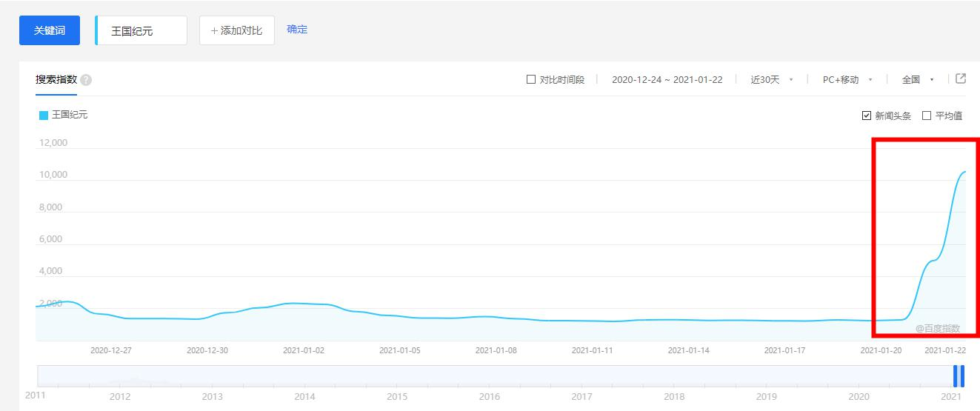Viewport: 980px width, 411px height.
Task: Click the blue timeline range slider handle
Action: tap(959, 376)
